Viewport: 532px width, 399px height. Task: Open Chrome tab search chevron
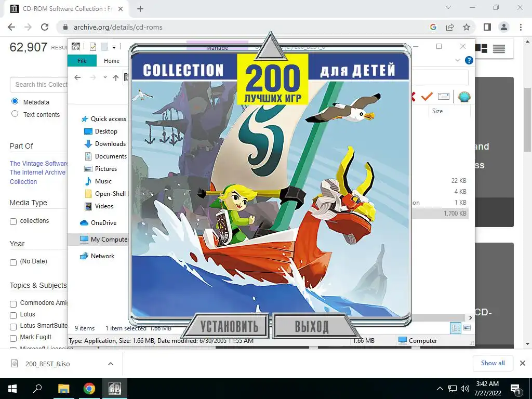448,7
